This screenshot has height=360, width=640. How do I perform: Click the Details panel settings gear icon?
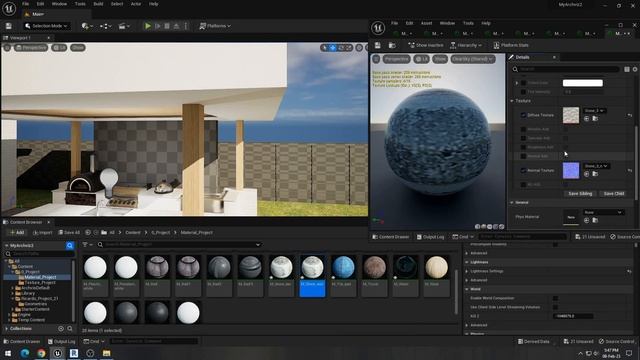click(x=635, y=69)
